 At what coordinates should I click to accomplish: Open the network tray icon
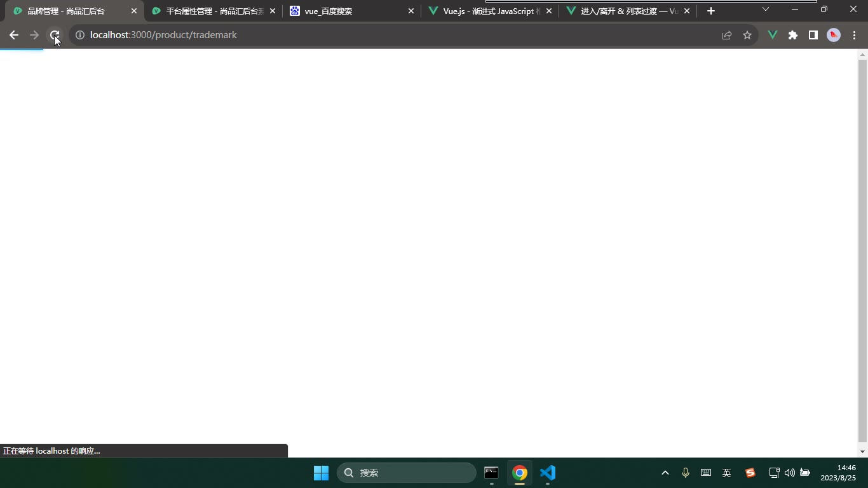point(774,473)
